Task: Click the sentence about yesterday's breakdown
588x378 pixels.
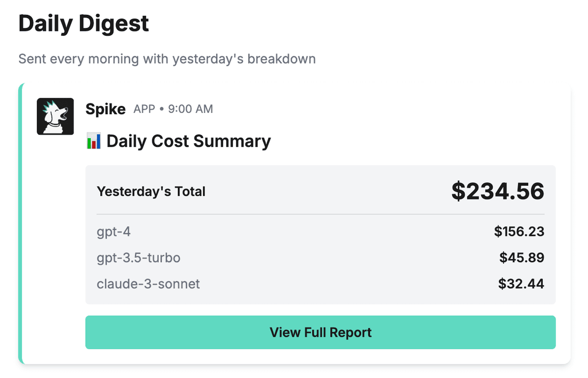Action: click(x=167, y=59)
